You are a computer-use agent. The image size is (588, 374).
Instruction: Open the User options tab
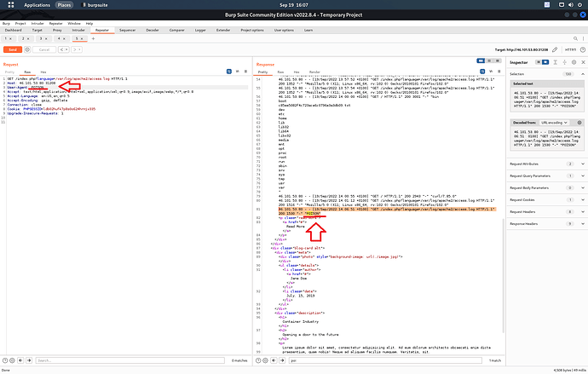284,30
